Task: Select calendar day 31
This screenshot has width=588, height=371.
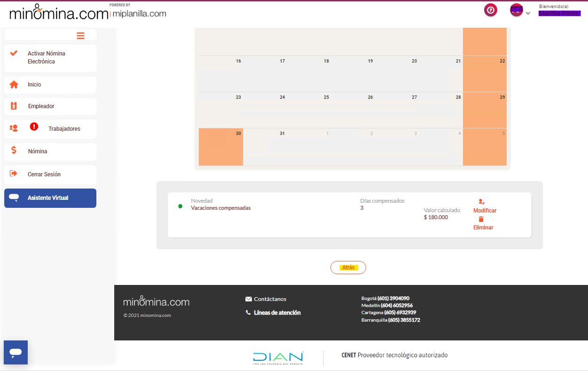Action: pos(265,147)
